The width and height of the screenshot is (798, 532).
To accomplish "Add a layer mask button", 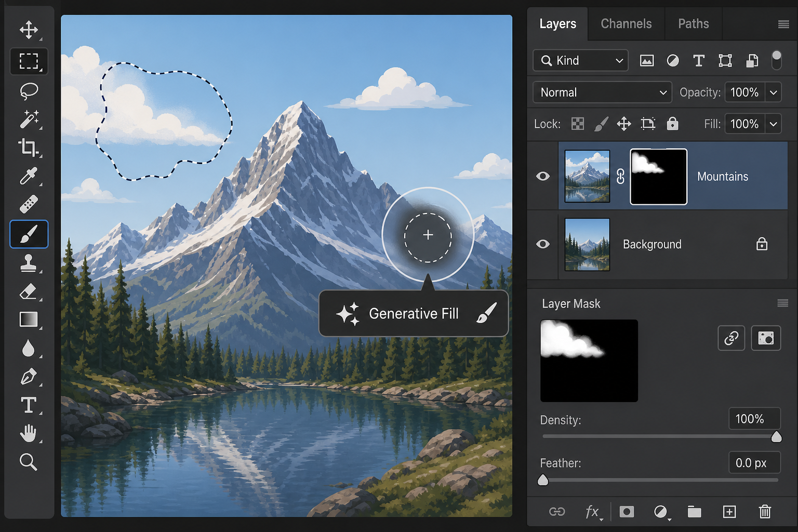I will [627, 512].
